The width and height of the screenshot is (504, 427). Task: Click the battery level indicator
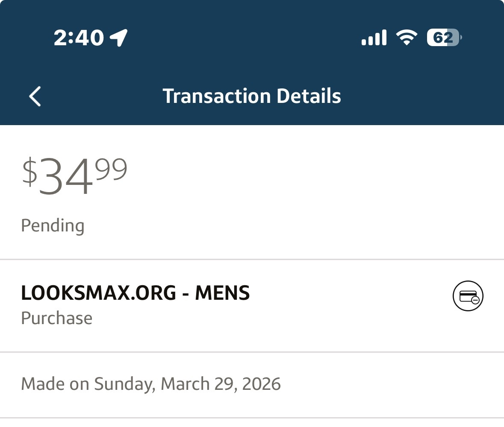[x=444, y=38]
